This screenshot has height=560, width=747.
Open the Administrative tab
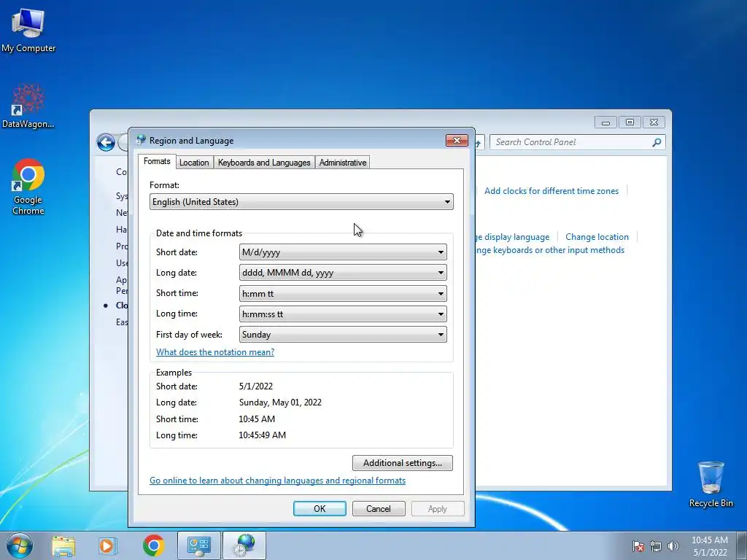click(343, 163)
